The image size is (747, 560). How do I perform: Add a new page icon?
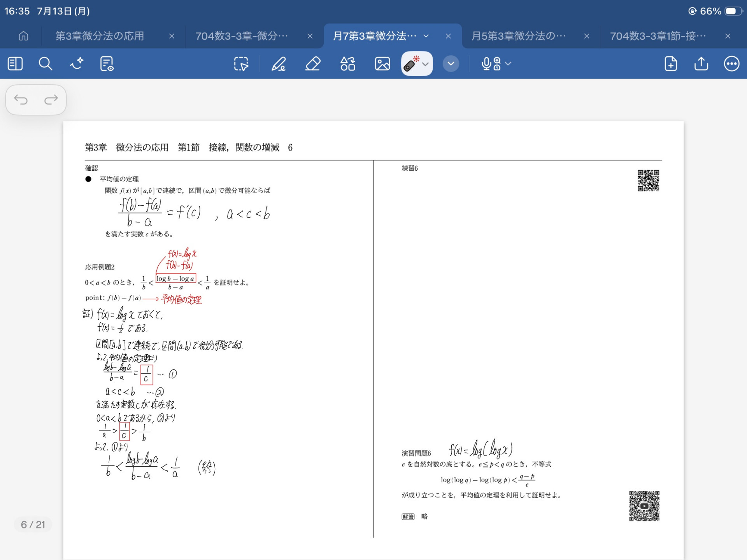click(671, 64)
